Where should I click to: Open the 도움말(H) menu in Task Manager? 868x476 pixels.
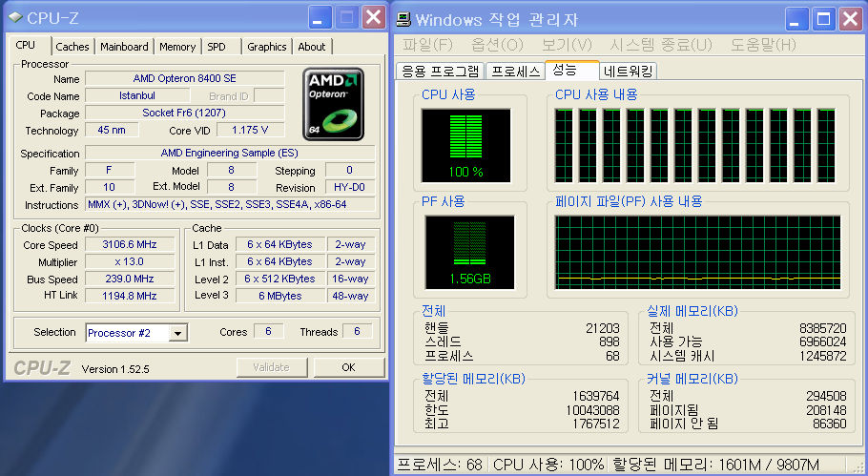pos(763,45)
